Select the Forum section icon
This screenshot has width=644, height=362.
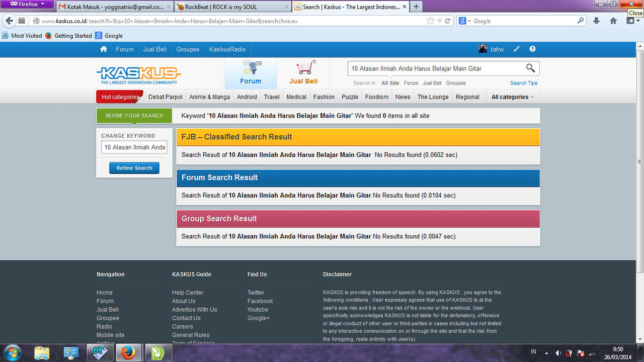tap(251, 73)
